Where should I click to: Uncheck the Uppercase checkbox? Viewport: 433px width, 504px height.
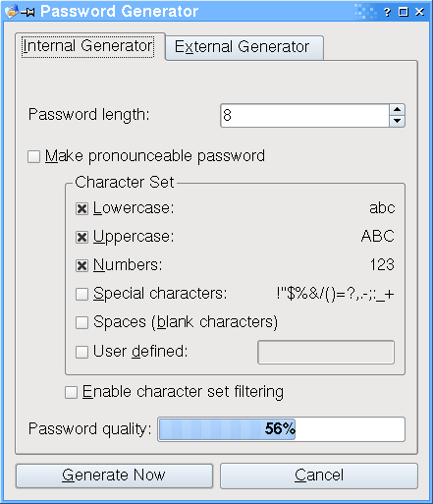coord(81,237)
